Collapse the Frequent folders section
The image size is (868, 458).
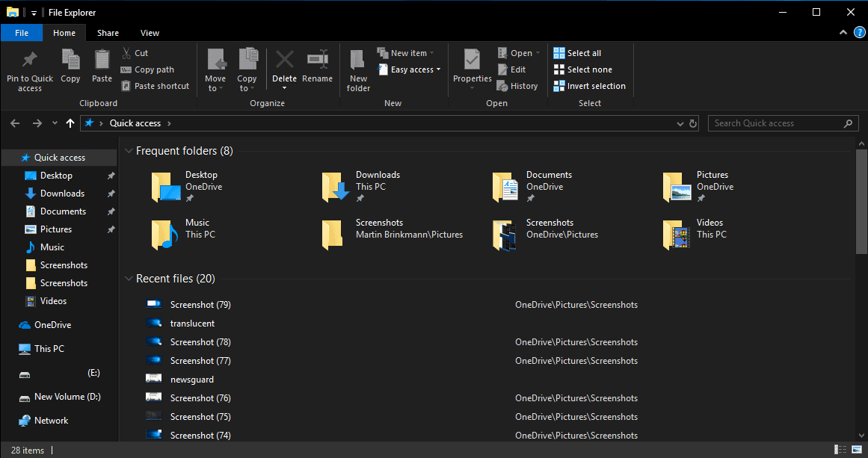(x=129, y=150)
